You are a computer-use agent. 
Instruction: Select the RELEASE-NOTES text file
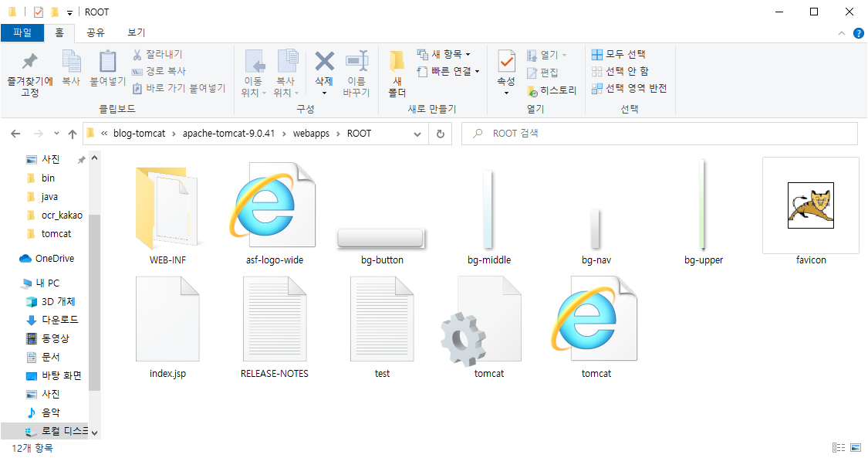[275, 327]
